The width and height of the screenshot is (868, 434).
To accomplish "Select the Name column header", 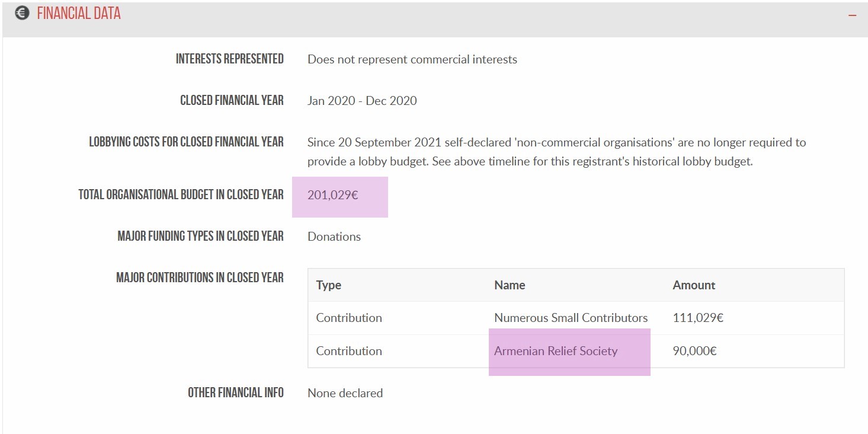I will pyautogui.click(x=510, y=285).
